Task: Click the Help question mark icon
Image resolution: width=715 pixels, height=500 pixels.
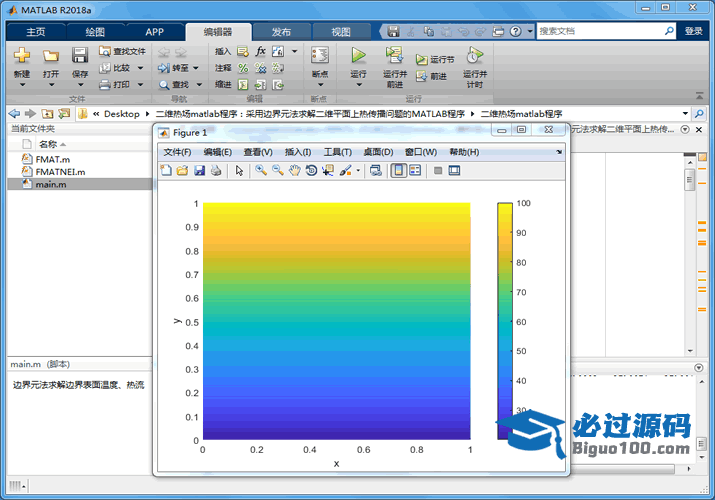Action: click(515, 31)
